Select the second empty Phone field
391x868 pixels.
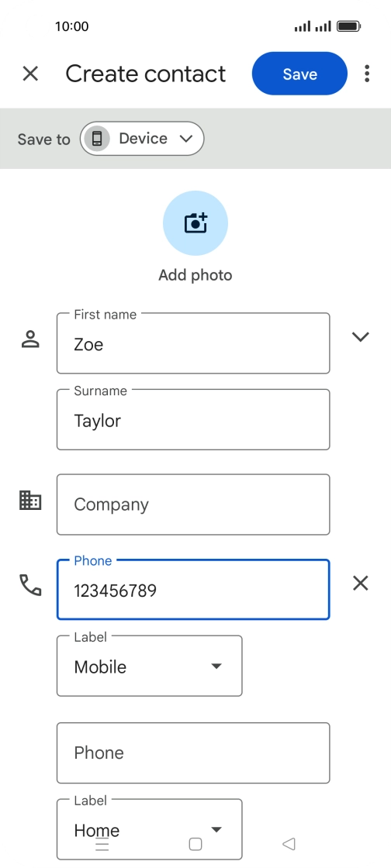tap(193, 753)
